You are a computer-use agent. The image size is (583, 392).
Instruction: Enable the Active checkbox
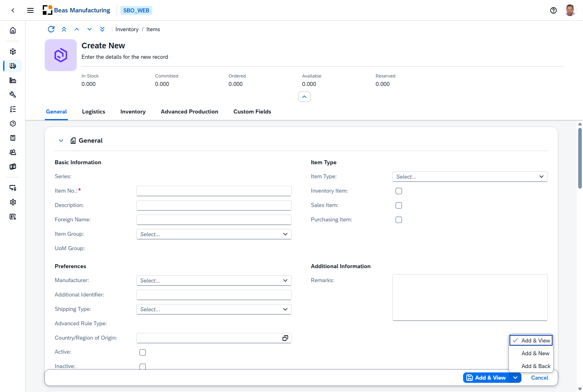pyautogui.click(x=143, y=352)
